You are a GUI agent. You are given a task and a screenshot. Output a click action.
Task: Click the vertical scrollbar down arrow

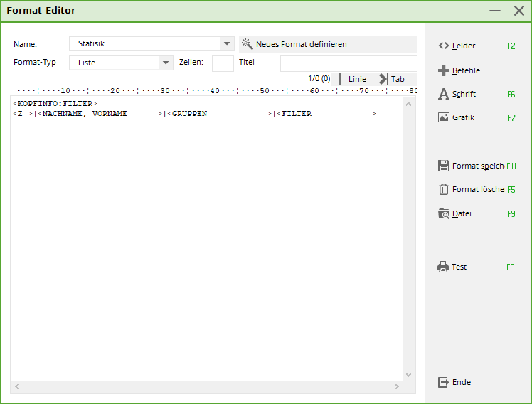[408, 375]
